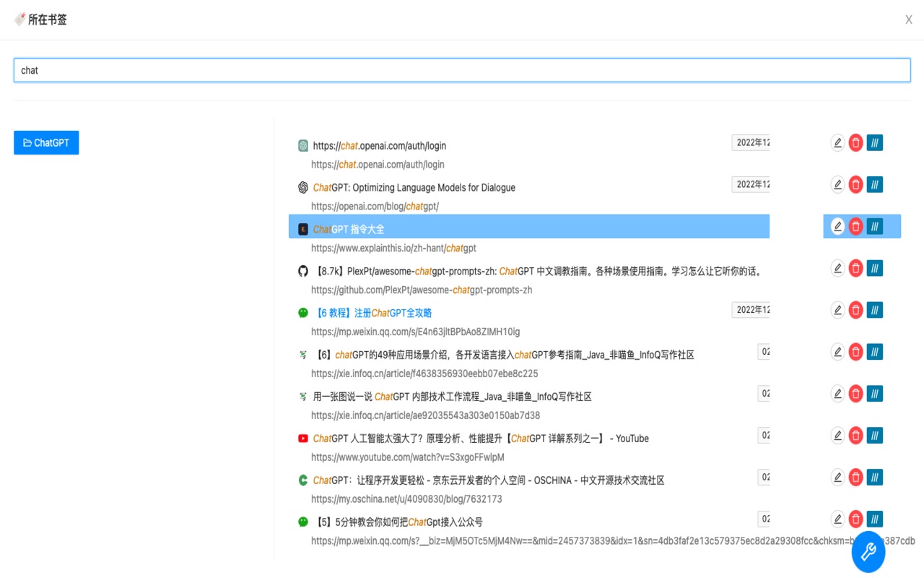Open 'ChatGPT：让程序开发更轻松' OSCHINA bookmark title

pyautogui.click(x=489, y=481)
